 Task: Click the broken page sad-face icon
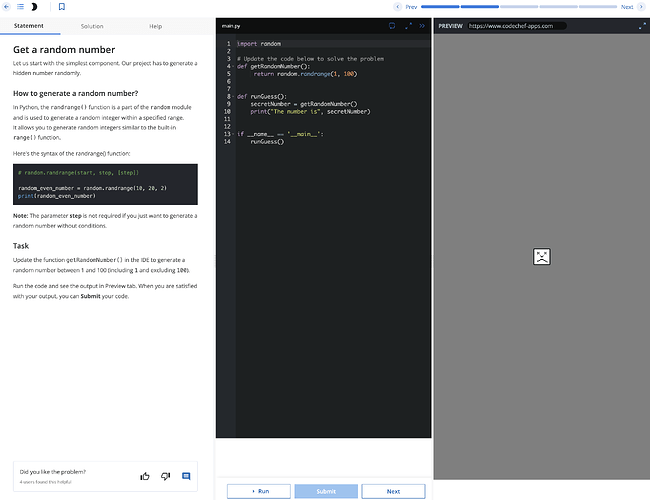click(x=541, y=257)
